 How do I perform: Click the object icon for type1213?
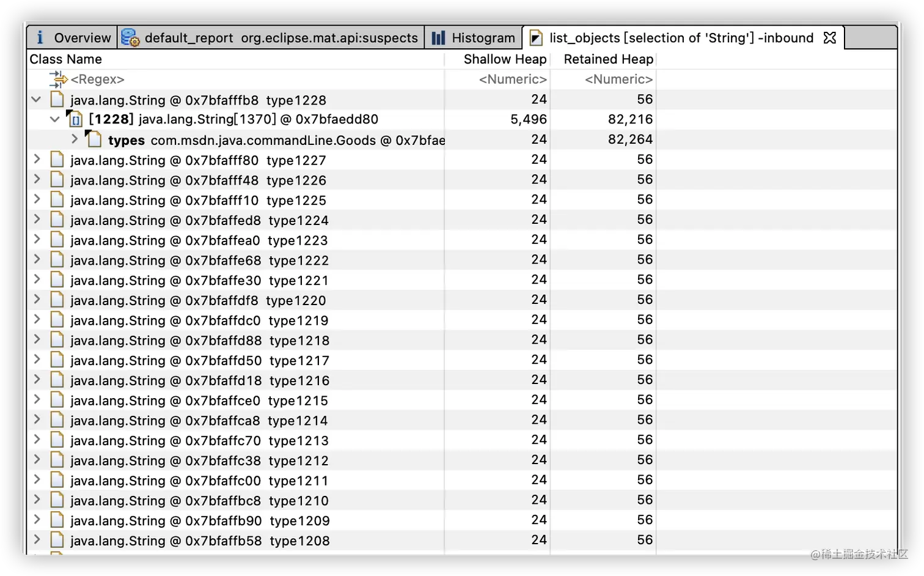point(57,440)
